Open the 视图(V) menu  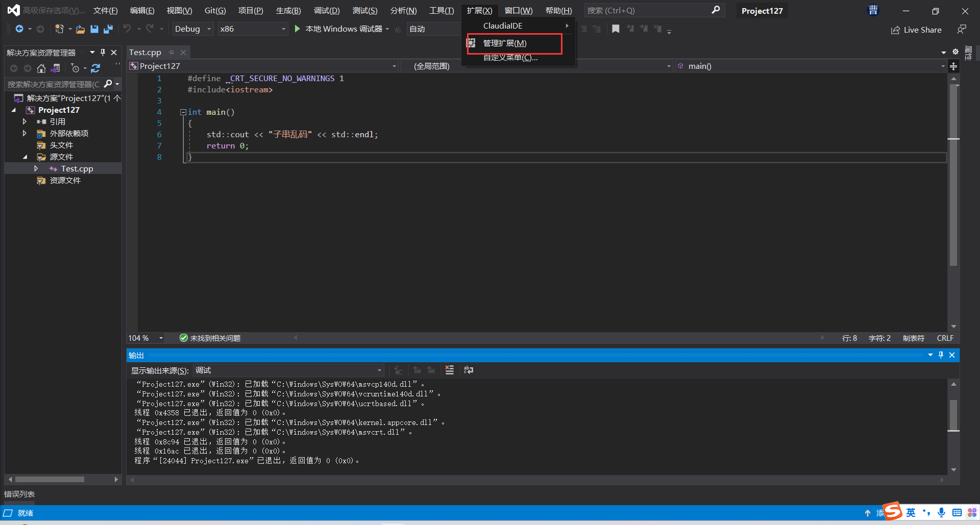point(179,11)
